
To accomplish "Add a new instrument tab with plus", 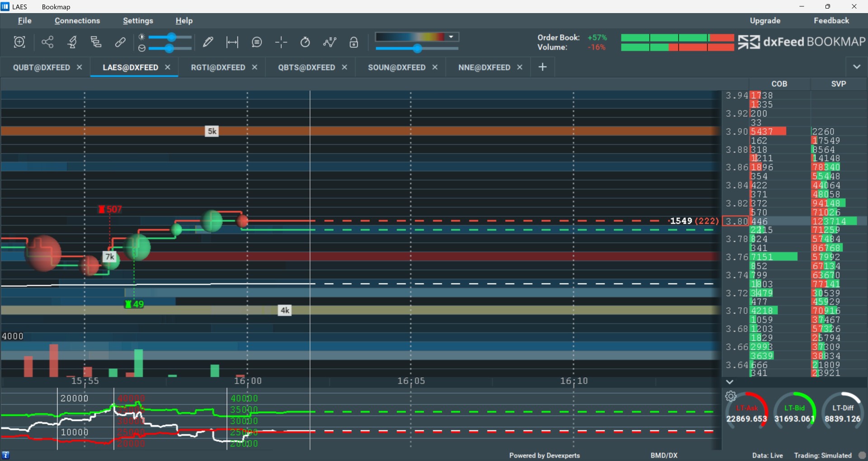I will click(543, 67).
